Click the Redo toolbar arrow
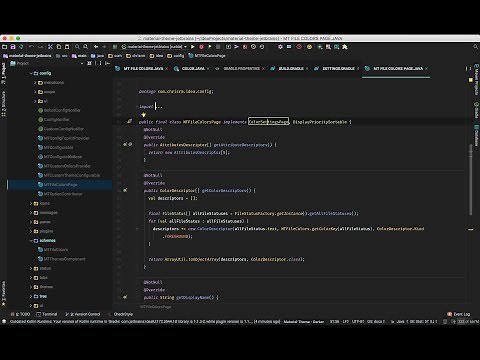The height and width of the screenshot is (360, 480). coord(40,47)
